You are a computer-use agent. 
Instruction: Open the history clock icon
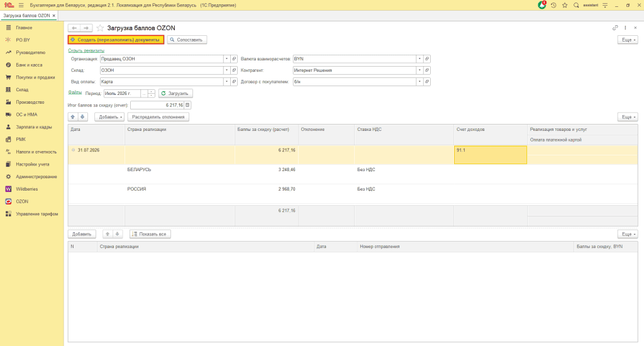553,5
